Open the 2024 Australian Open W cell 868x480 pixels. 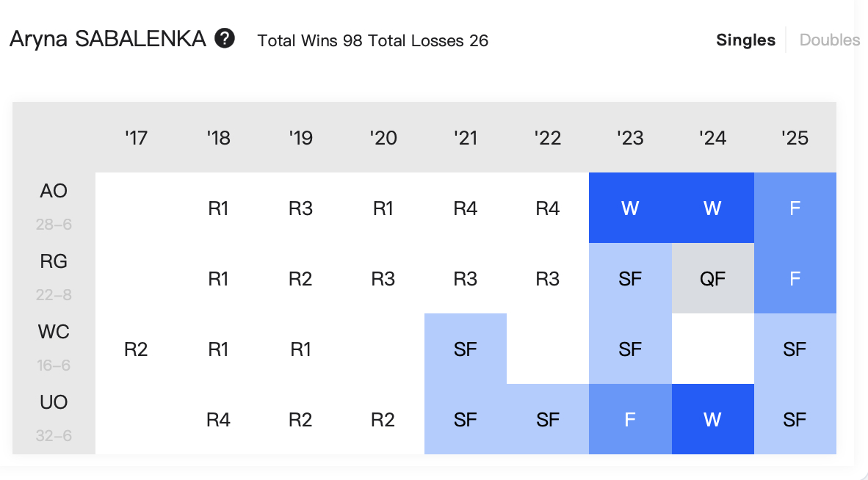[x=712, y=208]
